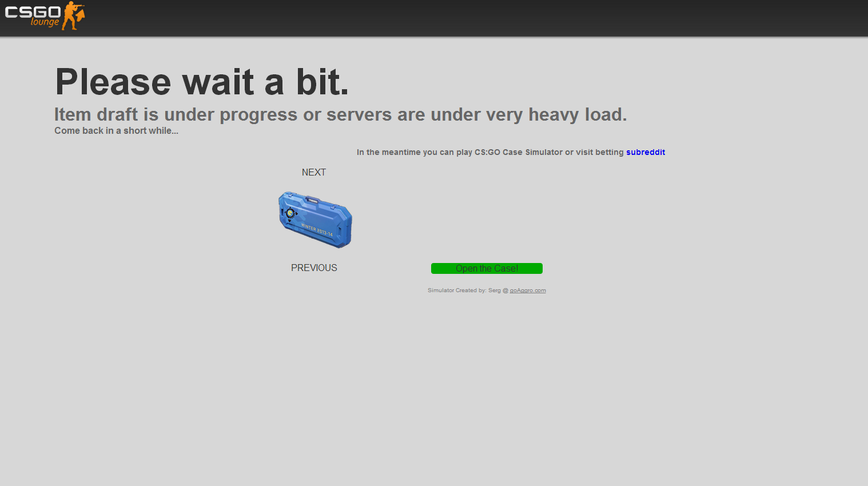Click the CSGO Lounge logo
Image resolution: width=868 pixels, height=486 pixels.
(x=45, y=16)
